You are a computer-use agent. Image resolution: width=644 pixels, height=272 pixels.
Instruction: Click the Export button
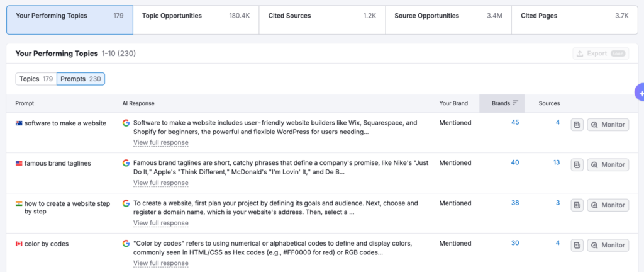click(x=600, y=54)
